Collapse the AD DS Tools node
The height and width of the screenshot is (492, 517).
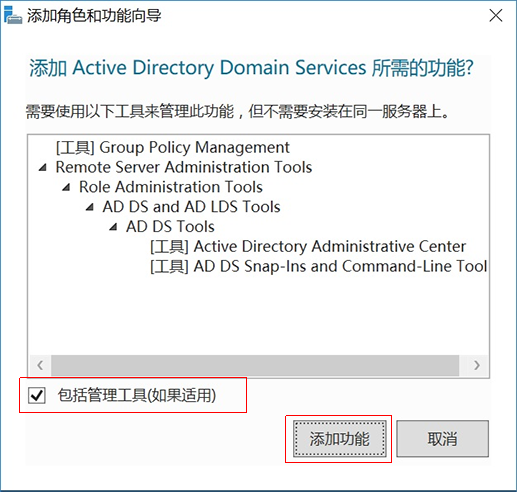point(113,227)
